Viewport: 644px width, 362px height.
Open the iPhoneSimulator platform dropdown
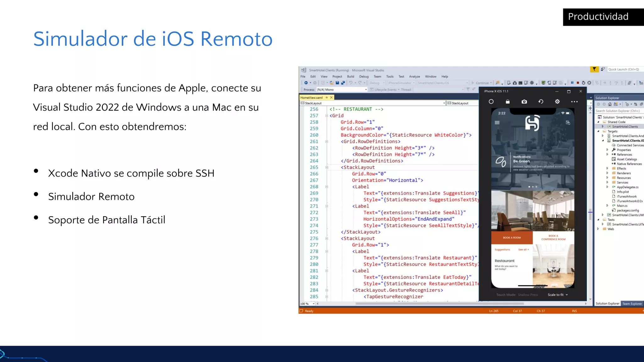point(401,83)
